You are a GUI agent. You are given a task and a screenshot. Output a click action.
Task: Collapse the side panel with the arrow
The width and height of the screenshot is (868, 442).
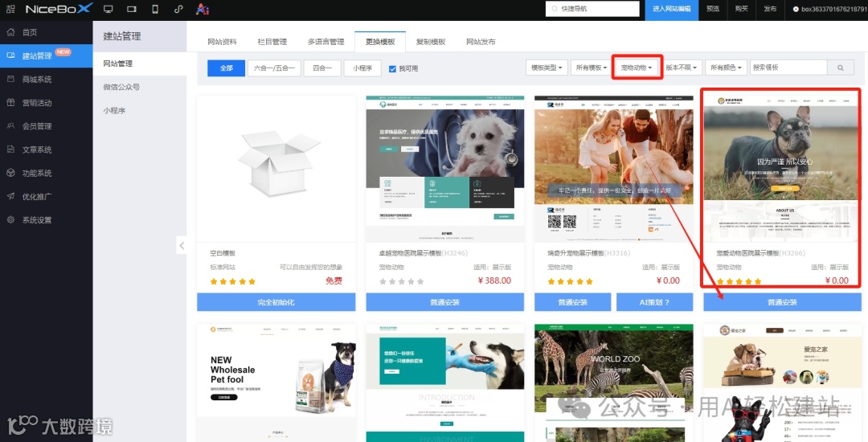click(x=182, y=246)
